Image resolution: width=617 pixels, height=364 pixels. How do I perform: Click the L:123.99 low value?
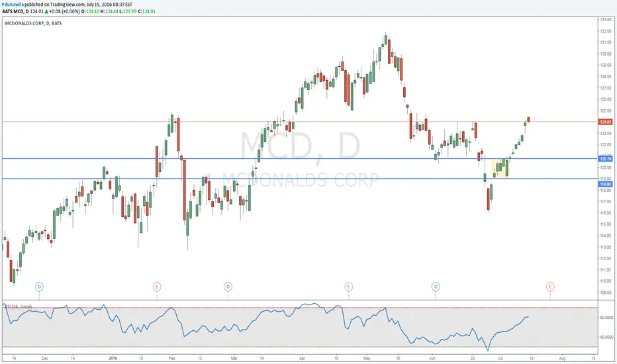pos(128,11)
